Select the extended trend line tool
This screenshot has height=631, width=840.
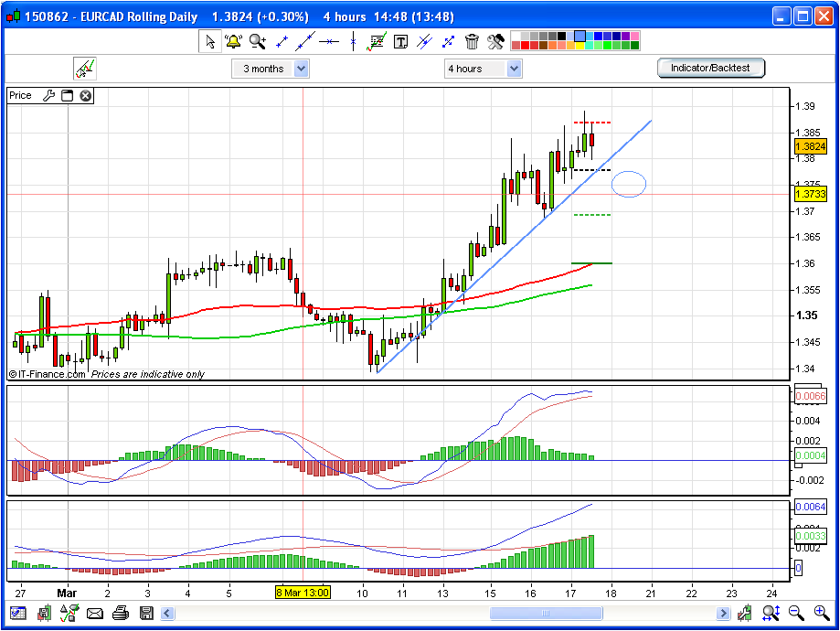[x=305, y=41]
